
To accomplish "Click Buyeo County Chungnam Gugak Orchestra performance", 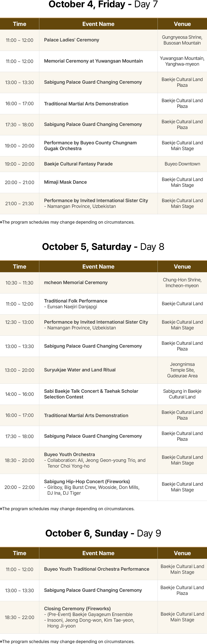I will (x=90, y=145).
